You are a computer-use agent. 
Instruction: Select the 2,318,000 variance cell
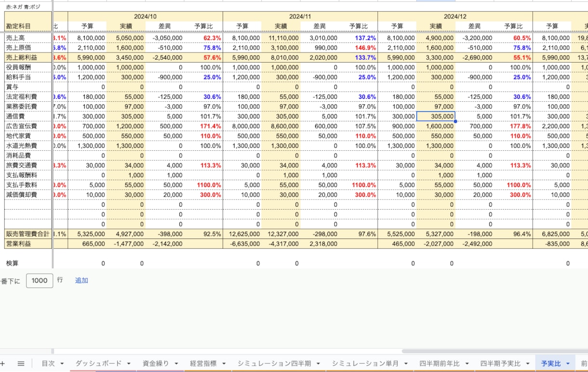tap(320, 244)
